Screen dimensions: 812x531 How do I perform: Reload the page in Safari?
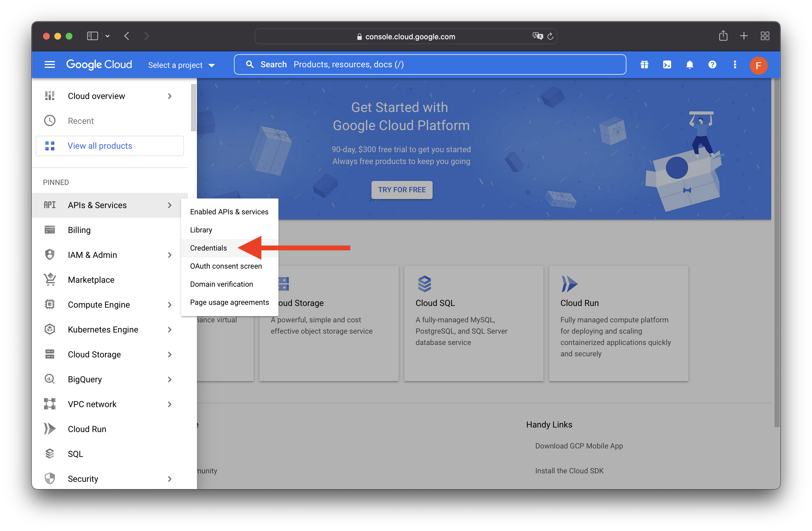point(550,36)
